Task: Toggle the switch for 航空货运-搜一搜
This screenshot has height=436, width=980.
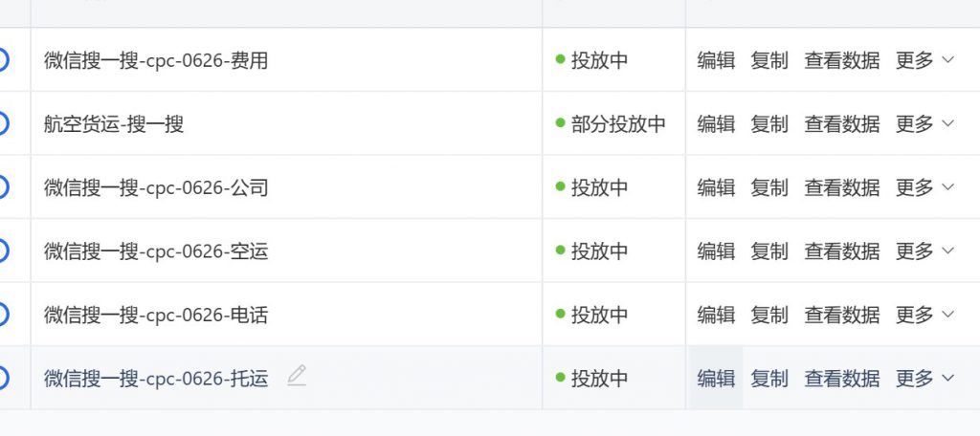Action: [x=2, y=123]
